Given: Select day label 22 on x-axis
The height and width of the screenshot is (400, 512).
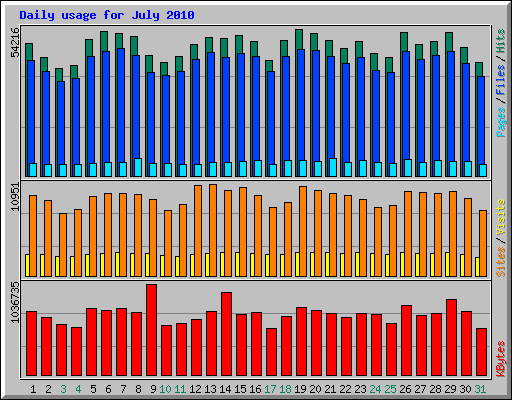Looking at the screenshot, I should click(x=345, y=389).
